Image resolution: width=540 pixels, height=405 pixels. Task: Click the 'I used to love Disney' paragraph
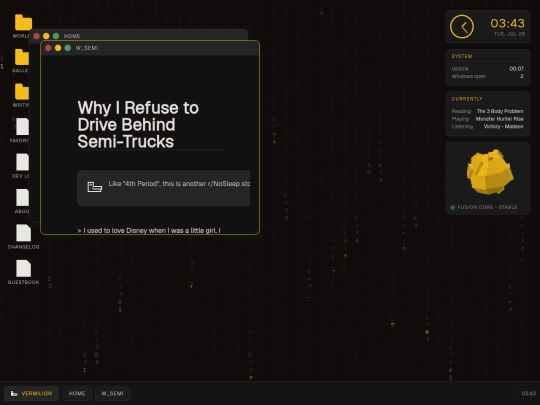point(149,230)
